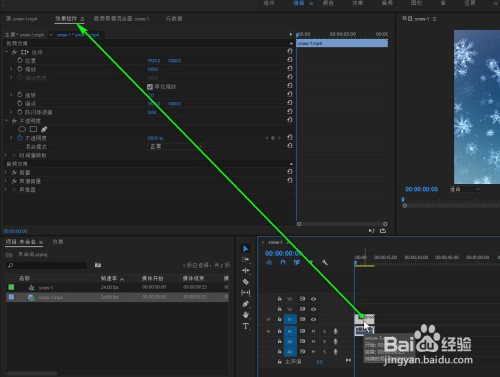Open timeline display settings wrench

(325, 262)
